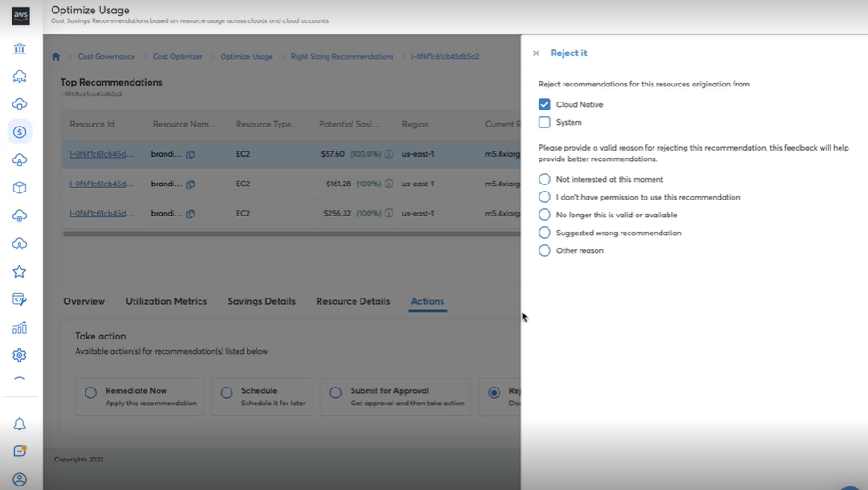Click the horizontal table scrollbar

[292, 233]
